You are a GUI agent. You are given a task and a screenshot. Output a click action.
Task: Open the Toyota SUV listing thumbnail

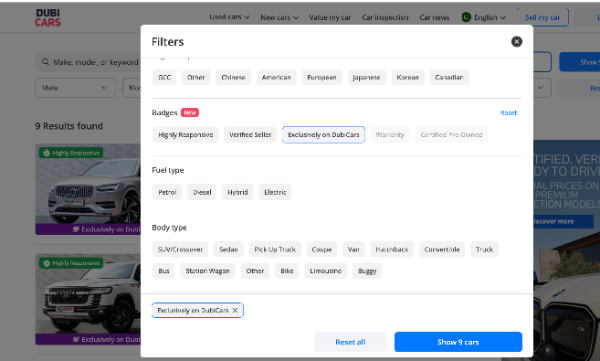88,299
